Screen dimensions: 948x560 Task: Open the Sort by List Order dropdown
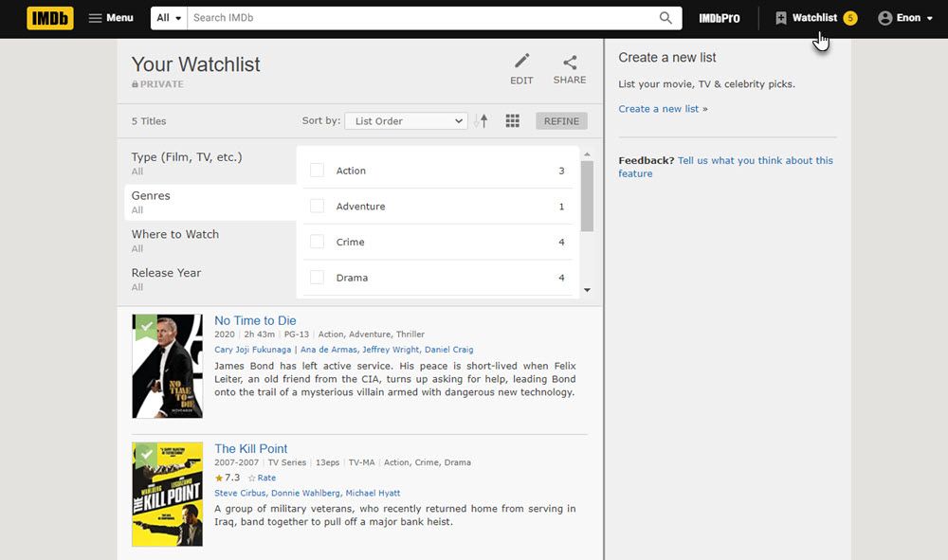pos(407,121)
